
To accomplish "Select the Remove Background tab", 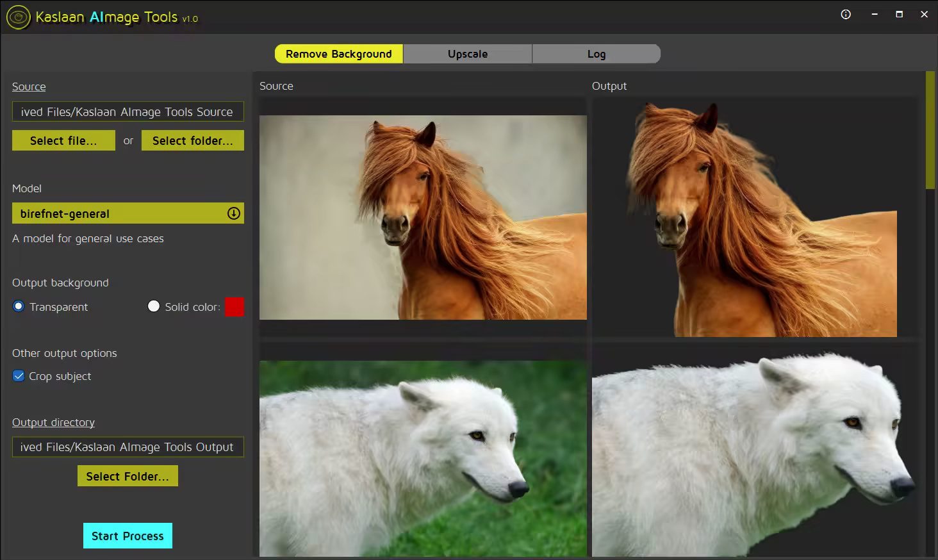I will click(x=338, y=54).
